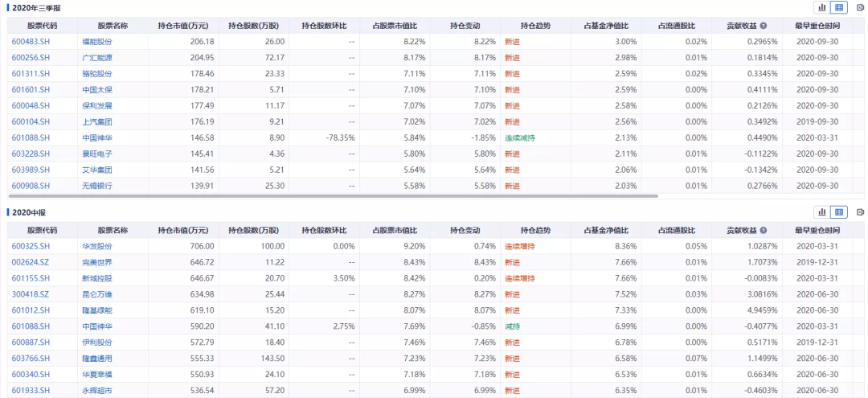The height and width of the screenshot is (398, 868).
Task: Select table view icon in 2020中报 section
Action: [840, 212]
